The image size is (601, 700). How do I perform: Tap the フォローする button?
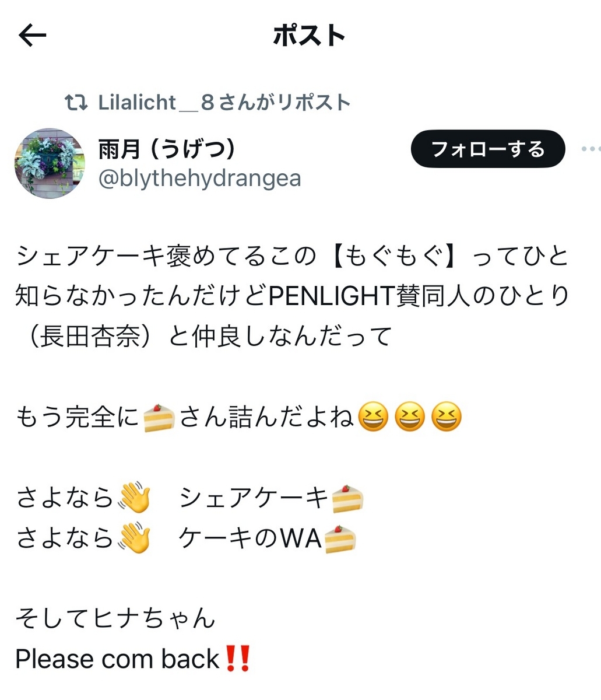coord(488,149)
